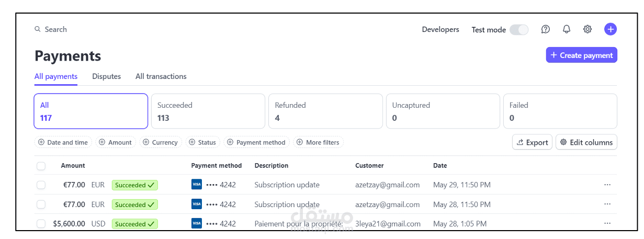644x239 pixels.
Task: Expand the Payment method filter
Action: (256, 142)
